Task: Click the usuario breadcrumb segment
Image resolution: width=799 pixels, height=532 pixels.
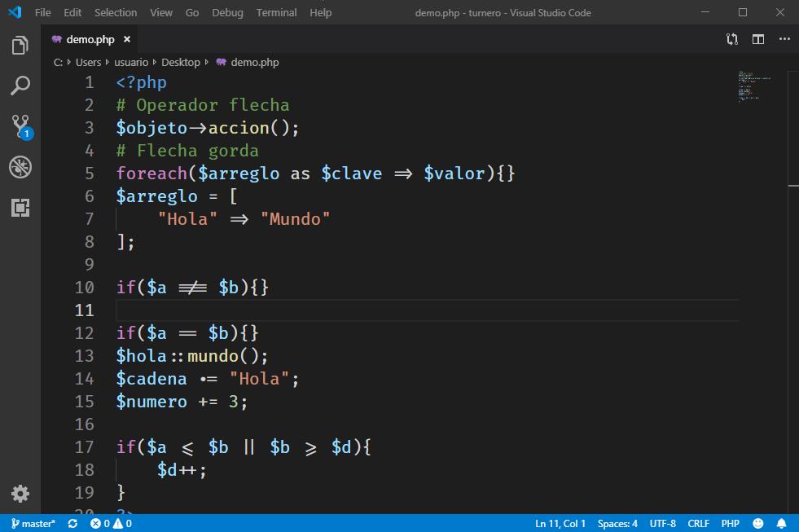Action: point(131,62)
